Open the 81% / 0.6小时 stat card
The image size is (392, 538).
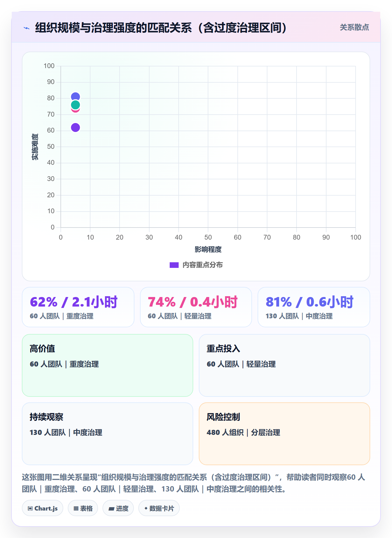point(314,307)
